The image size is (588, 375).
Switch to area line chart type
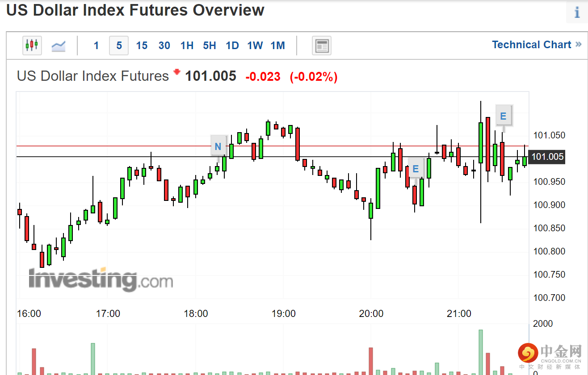tap(59, 46)
